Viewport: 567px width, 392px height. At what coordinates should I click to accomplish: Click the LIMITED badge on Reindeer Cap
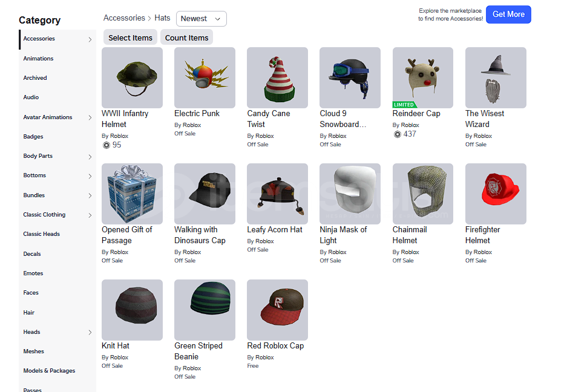coord(405,105)
